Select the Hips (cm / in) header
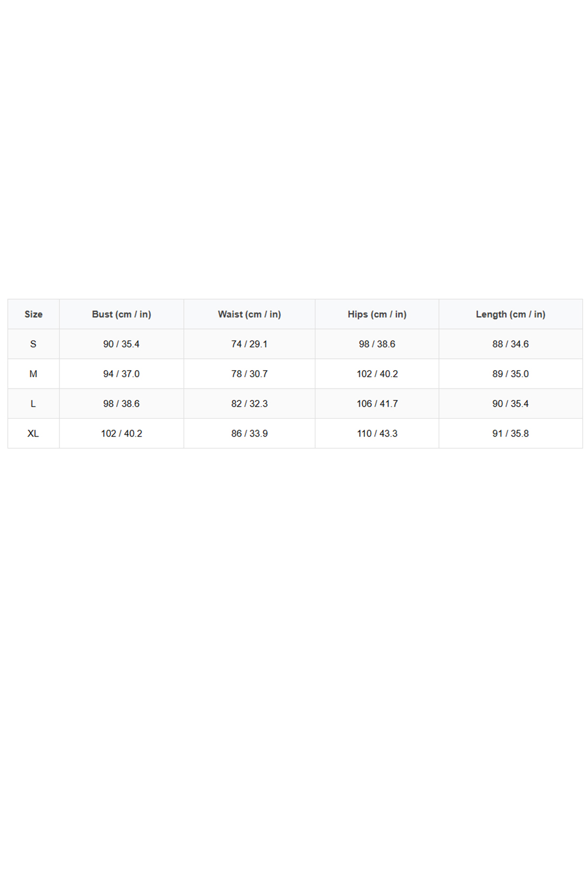This screenshot has width=588, height=882. coord(377,314)
